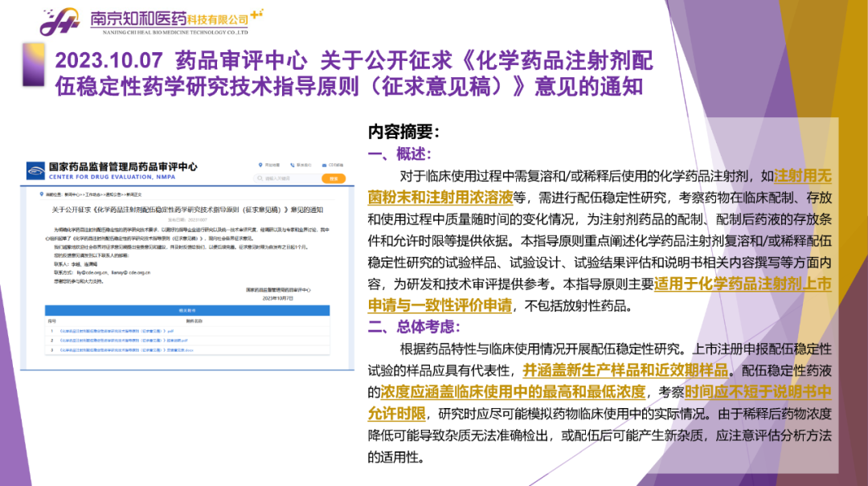
Task: Click the blue 相关附件 table header
Action: click(x=189, y=310)
